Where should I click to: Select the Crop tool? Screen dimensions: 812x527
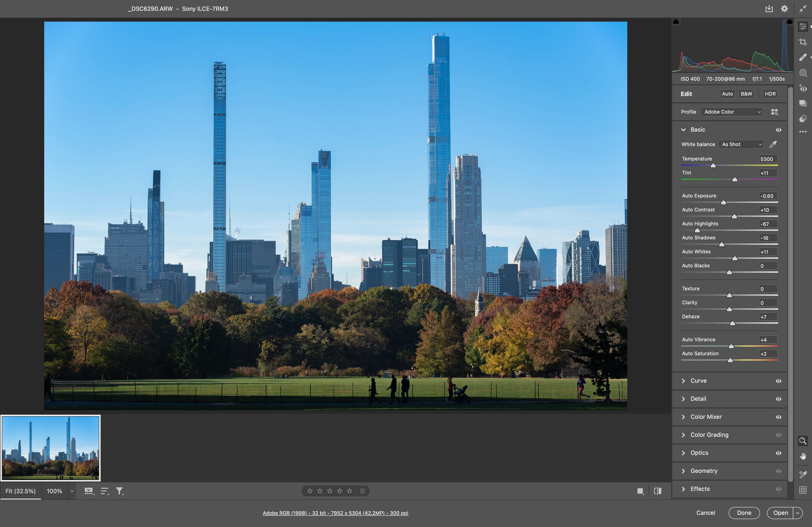tap(803, 42)
